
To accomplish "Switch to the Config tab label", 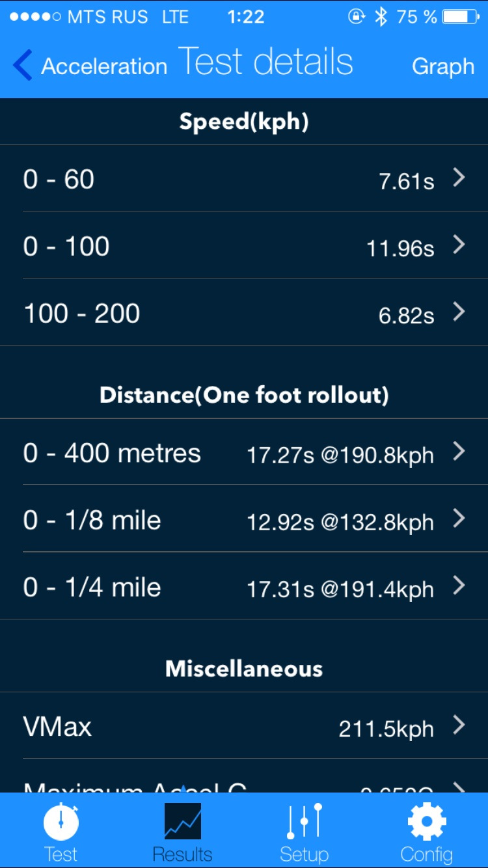I will tap(426, 854).
